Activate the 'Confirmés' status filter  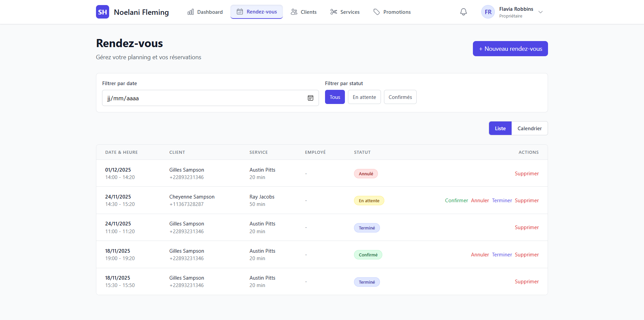click(x=400, y=97)
